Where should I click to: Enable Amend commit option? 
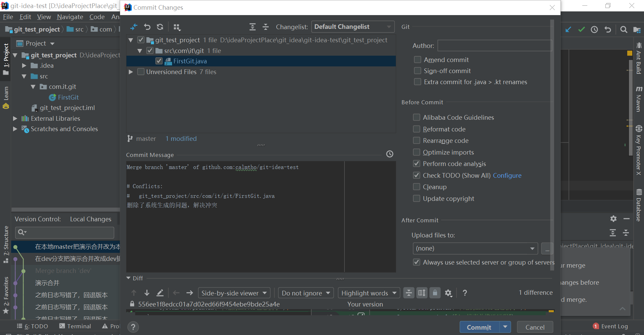[418, 60]
